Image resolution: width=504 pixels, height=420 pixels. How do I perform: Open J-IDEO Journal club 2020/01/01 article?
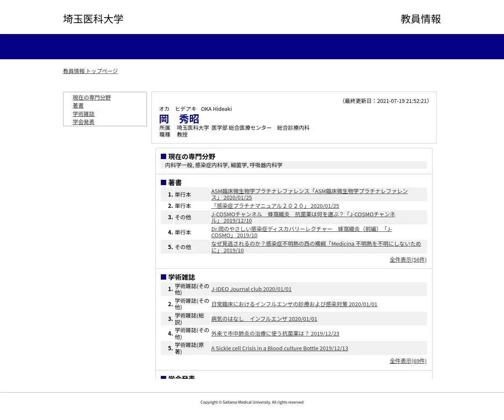[x=251, y=289]
